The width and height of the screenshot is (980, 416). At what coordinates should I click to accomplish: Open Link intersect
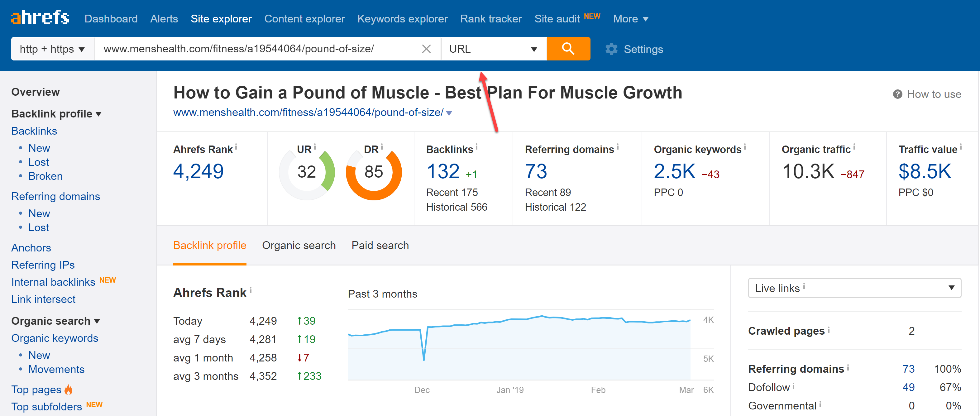click(x=43, y=299)
